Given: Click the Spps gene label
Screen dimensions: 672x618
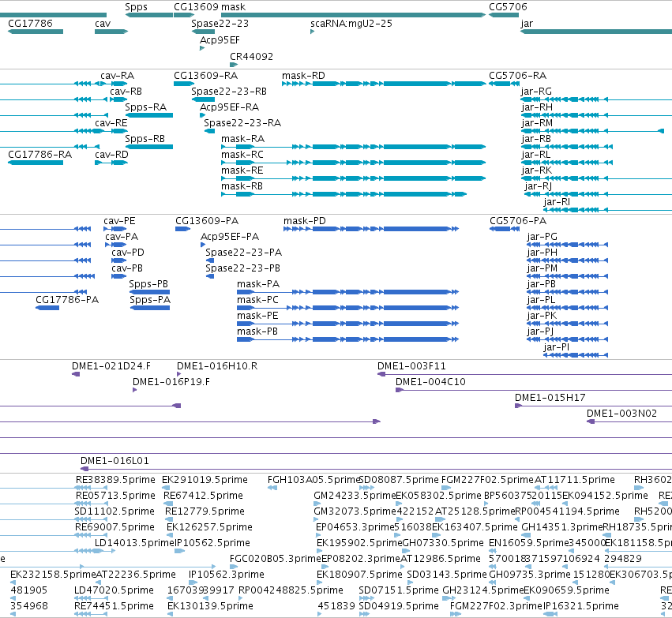Looking at the screenshot, I should tap(136, 7).
